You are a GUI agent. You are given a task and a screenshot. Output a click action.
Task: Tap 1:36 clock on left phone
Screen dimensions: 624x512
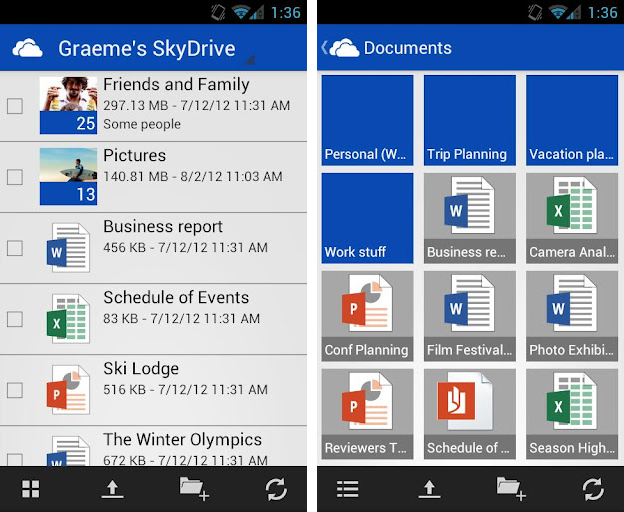click(286, 13)
